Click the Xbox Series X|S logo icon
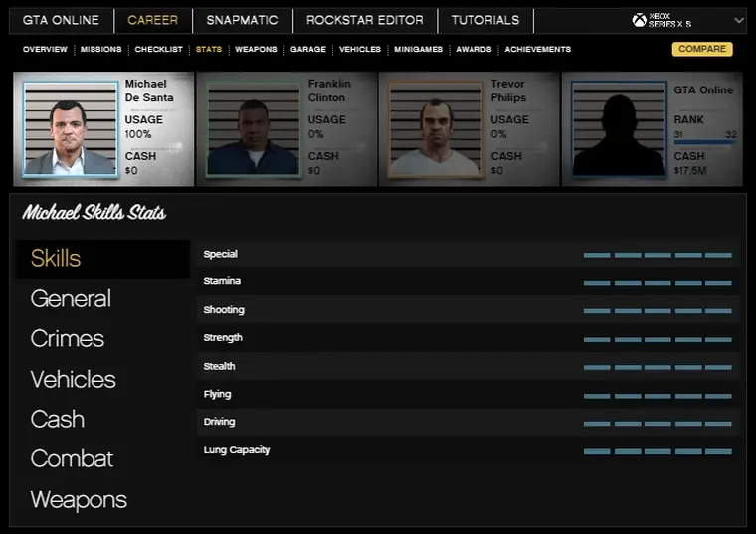The height and width of the screenshot is (534, 756). click(639, 20)
